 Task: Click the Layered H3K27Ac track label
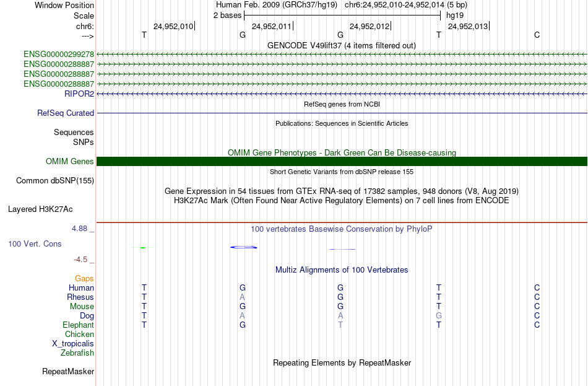[40, 209]
